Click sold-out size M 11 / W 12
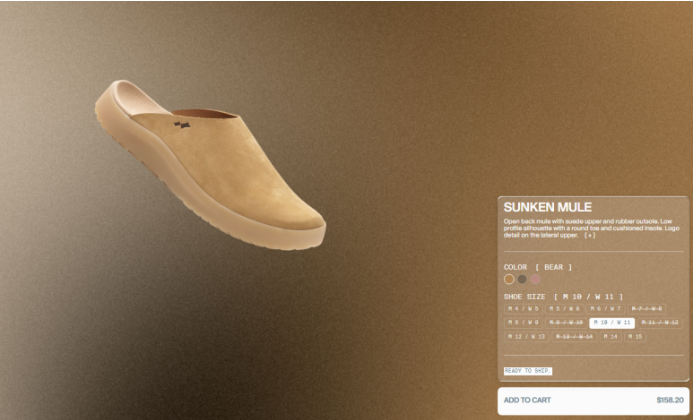The height and width of the screenshot is (420, 695). pos(659,323)
